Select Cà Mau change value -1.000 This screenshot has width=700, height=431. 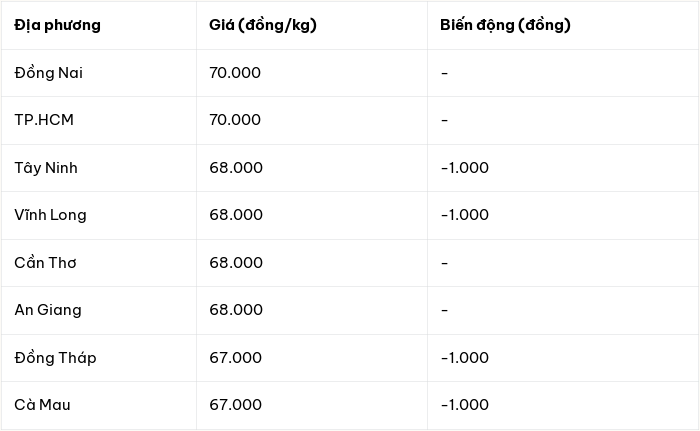tap(465, 405)
